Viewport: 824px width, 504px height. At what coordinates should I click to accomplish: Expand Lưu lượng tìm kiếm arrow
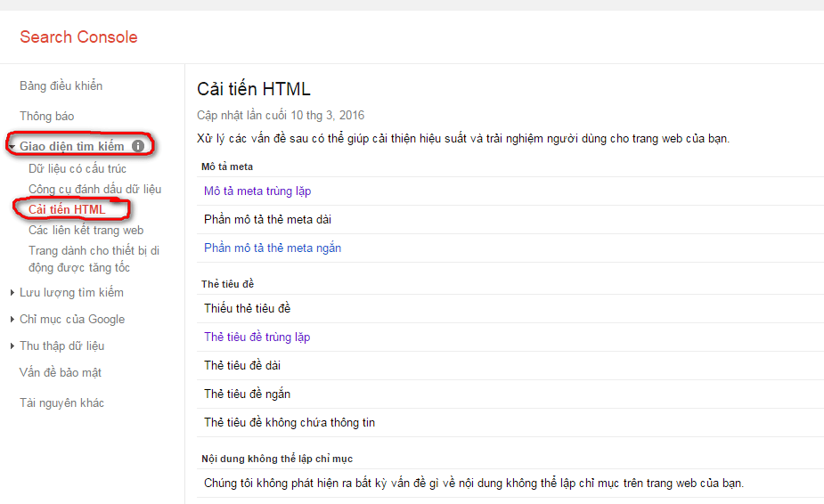pyautogui.click(x=12, y=293)
